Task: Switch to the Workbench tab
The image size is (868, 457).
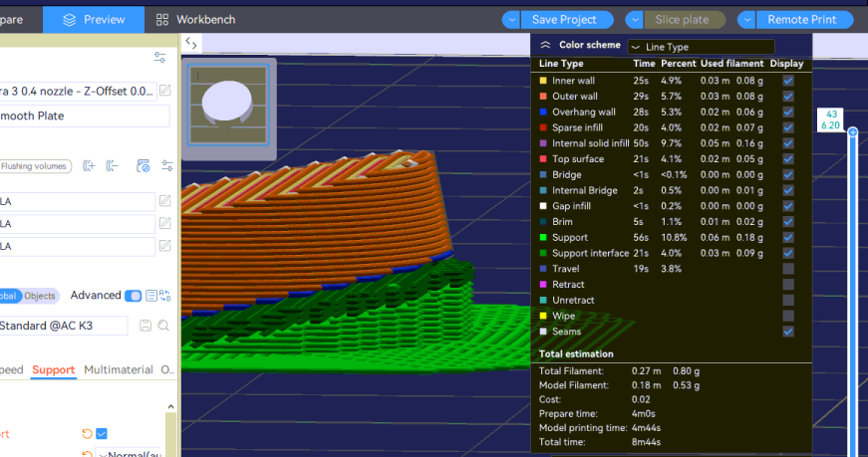Action: pyautogui.click(x=195, y=20)
